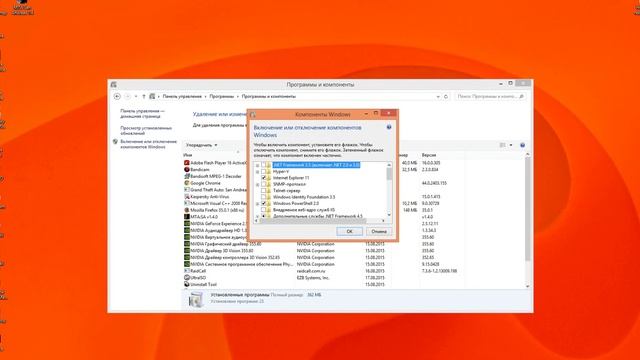Click the Отмена button in dialog

coord(379,231)
